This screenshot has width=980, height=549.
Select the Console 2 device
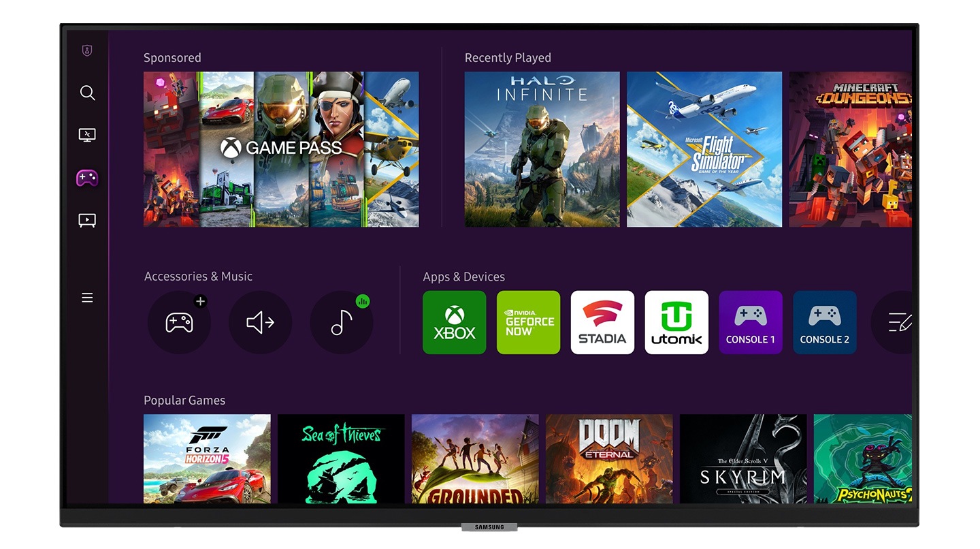[825, 323]
